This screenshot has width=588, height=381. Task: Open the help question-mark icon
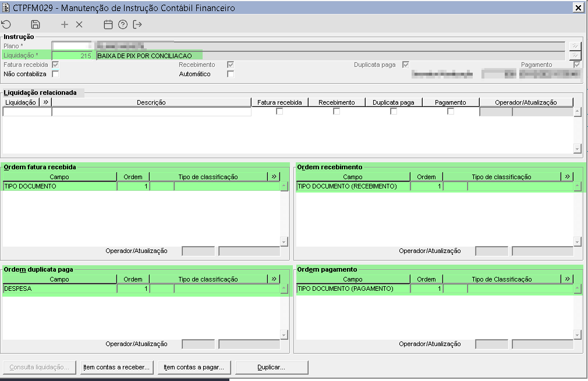123,25
